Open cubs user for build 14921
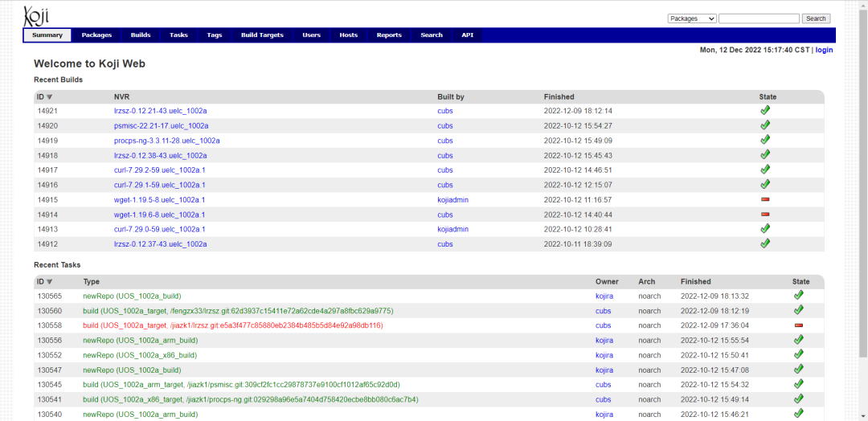868x421 pixels. pos(445,111)
